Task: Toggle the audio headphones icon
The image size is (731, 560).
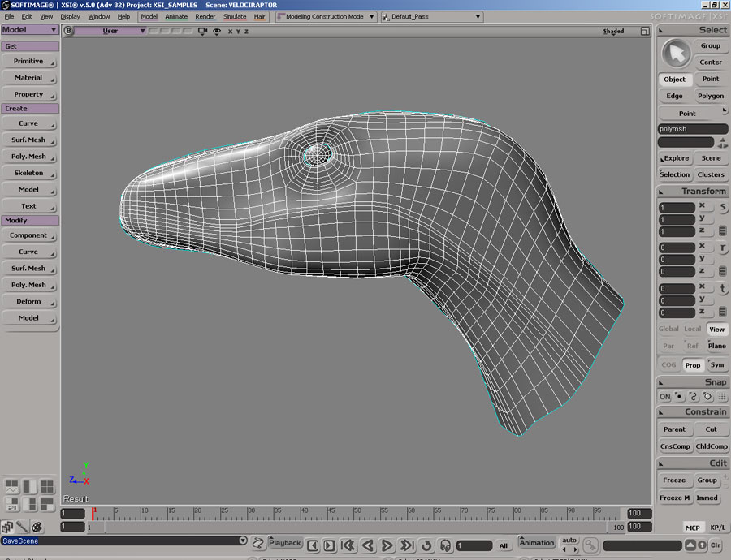Action: click(445, 545)
